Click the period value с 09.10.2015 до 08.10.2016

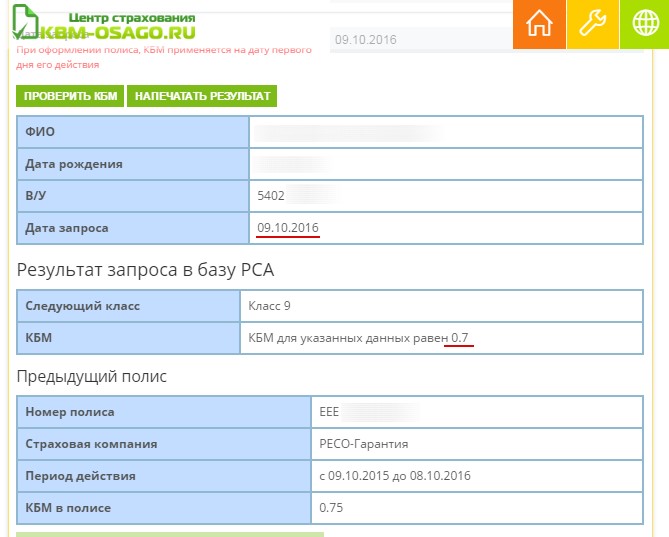tap(395, 476)
